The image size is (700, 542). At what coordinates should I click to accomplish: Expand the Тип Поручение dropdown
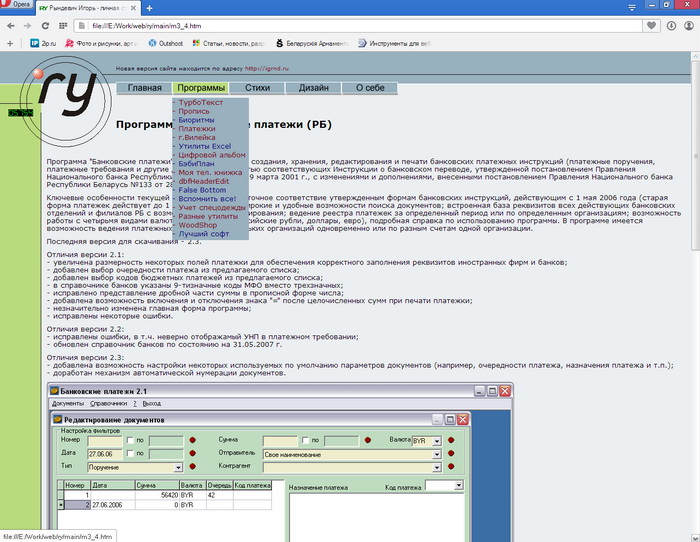tap(178, 467)
